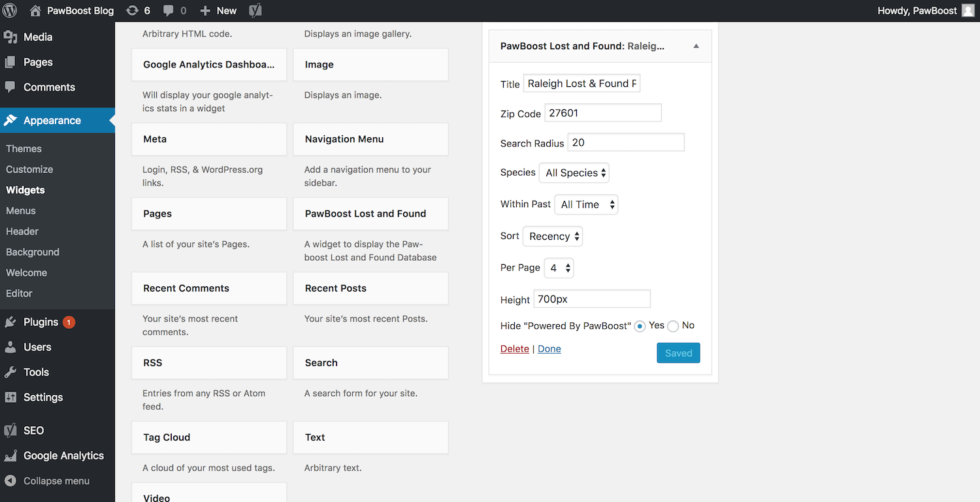The height and width of the screenshot is (502, 980).
Task: Click the Saved button
Action: pos(678,353)
